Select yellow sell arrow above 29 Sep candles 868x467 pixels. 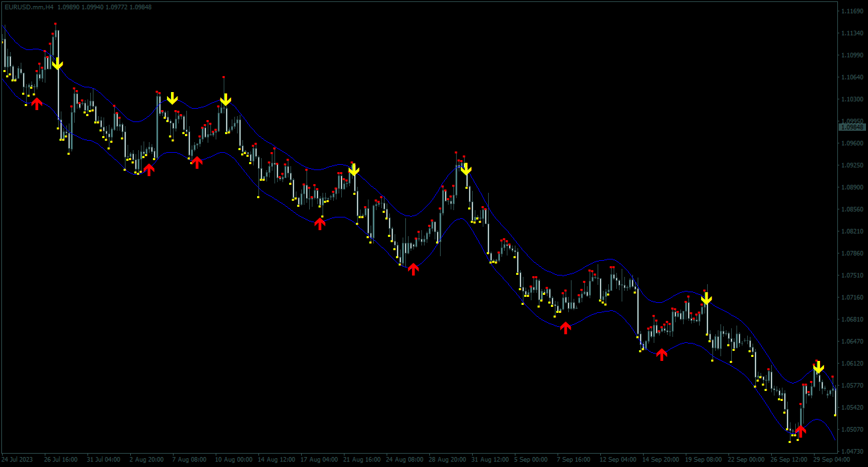(819, 367)
